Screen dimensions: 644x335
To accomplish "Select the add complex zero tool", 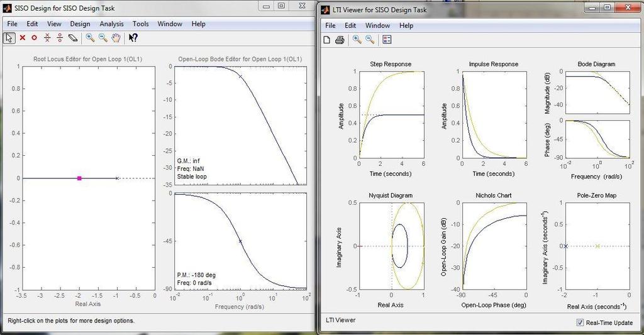I will tap(60, 38).
